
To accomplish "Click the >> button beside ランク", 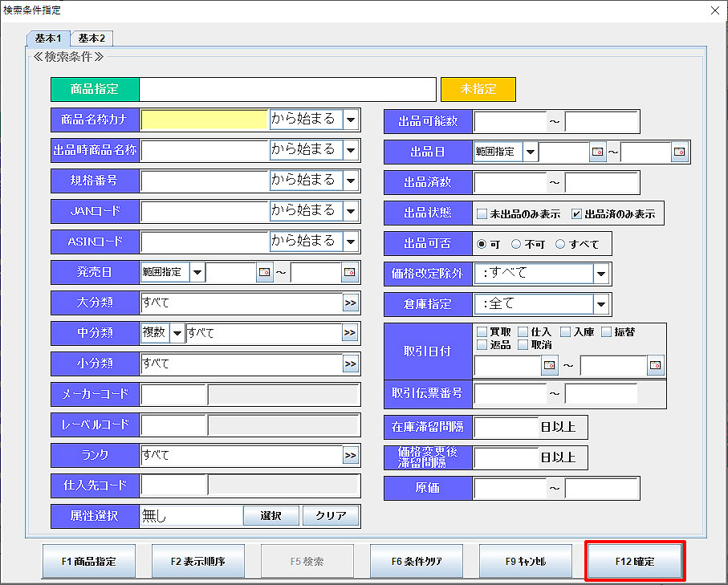I will click(350, 456).
